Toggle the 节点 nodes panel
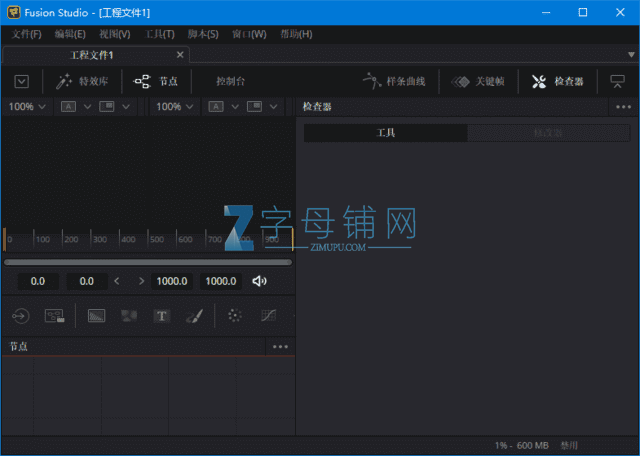Screen dimensions: 640x456 (x=156, y=82)
